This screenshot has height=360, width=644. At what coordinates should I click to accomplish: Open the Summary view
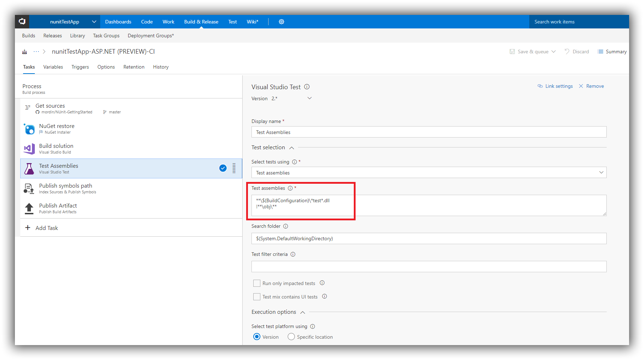coord(612,52)
